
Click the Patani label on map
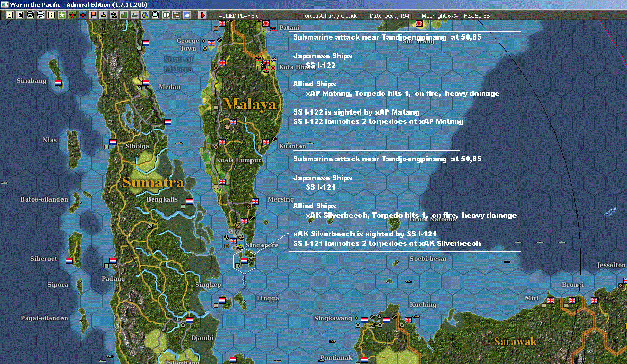click(290, 27)
